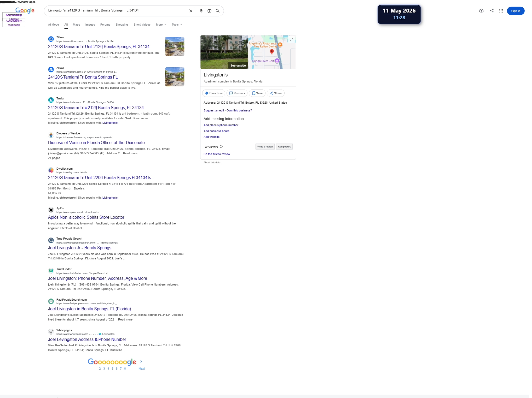Switch to the Forums tab
Viewport: 532px width, 398px height.
[x=105, y=25]
